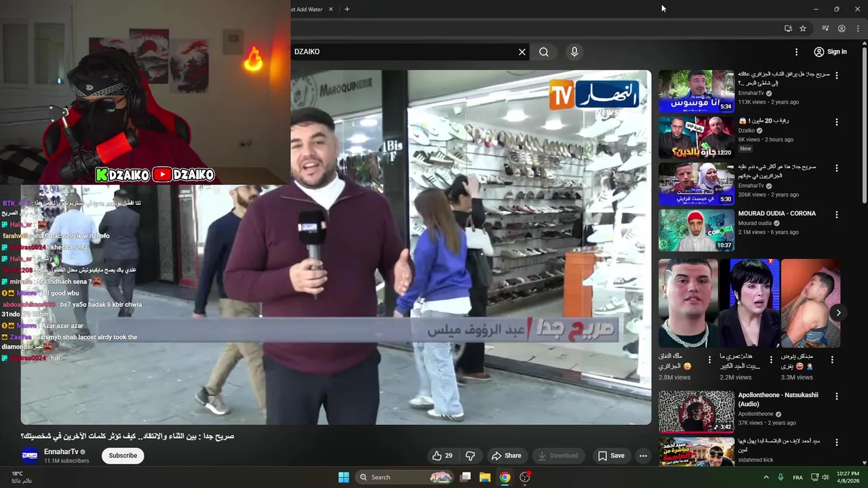Open the 3.3M views Short

click(x=810, y=303)
